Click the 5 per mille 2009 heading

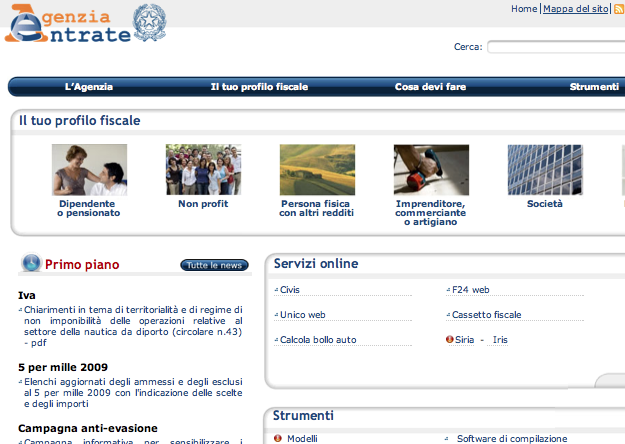point(63,367)
